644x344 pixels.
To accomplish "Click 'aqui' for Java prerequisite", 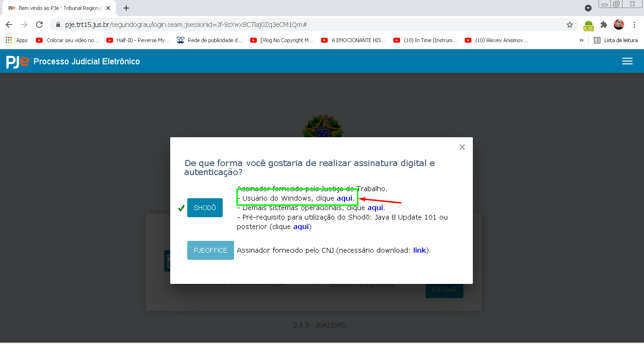I will (x=301, y=227).
